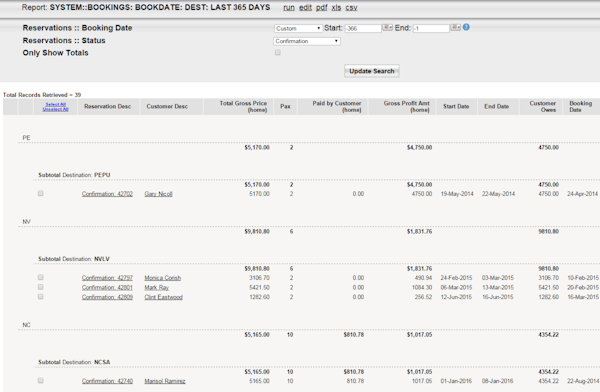Select the row checkbox for Monica Corish
The width and height of the screenshot is (600, 392).
tap(41, 277)
